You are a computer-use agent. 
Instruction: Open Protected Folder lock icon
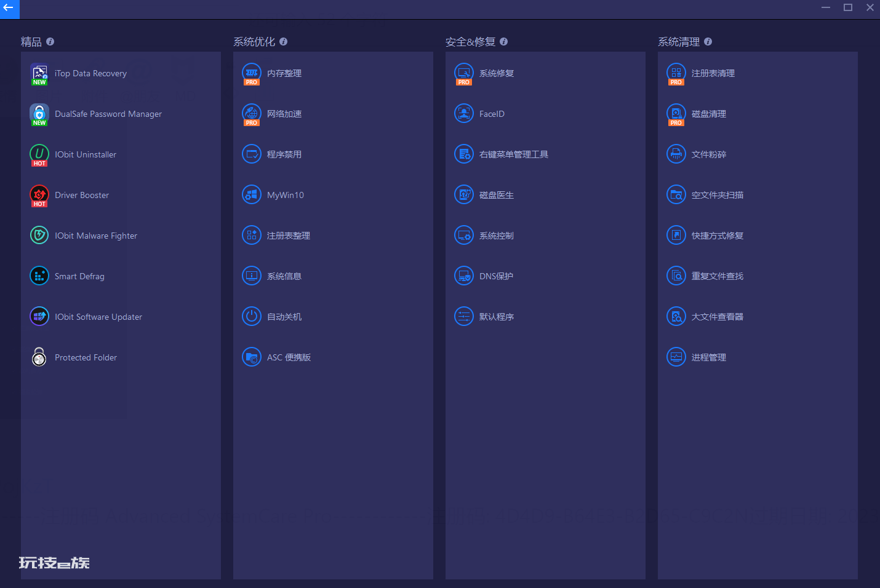[x=39, y=357]
